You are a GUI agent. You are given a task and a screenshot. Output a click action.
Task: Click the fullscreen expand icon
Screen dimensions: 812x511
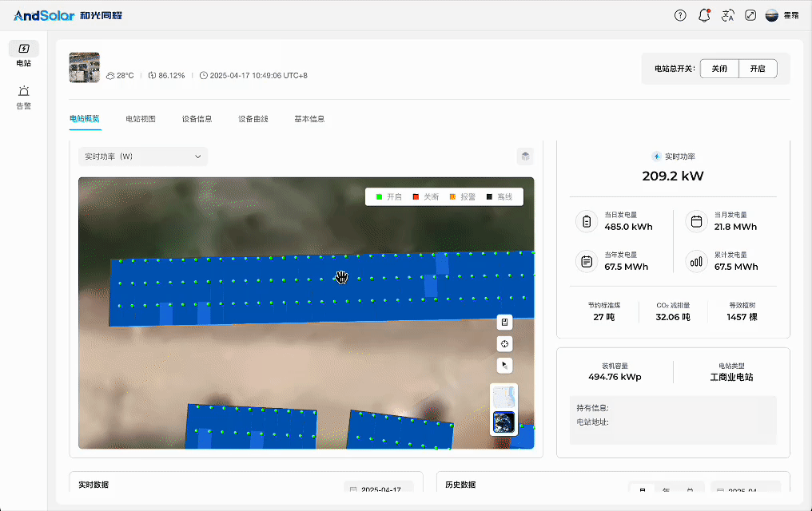[x=750, y=15]
